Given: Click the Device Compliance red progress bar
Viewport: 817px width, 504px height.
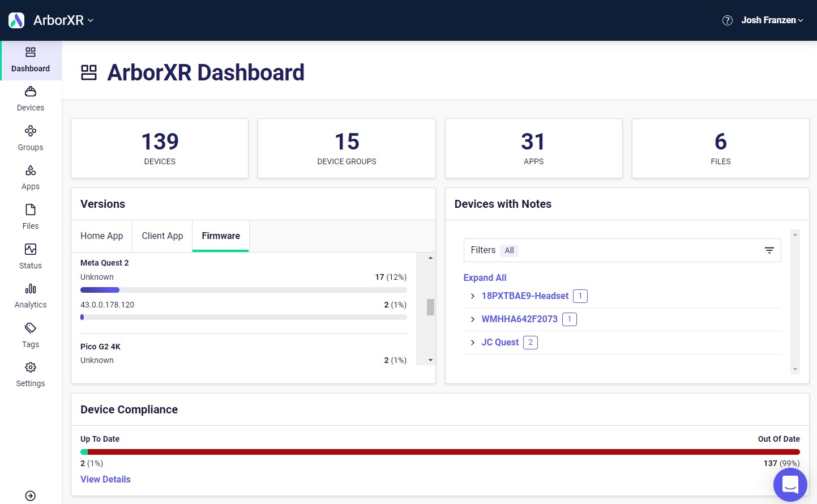Looking at the screenshot, I should tap(444, 452).
